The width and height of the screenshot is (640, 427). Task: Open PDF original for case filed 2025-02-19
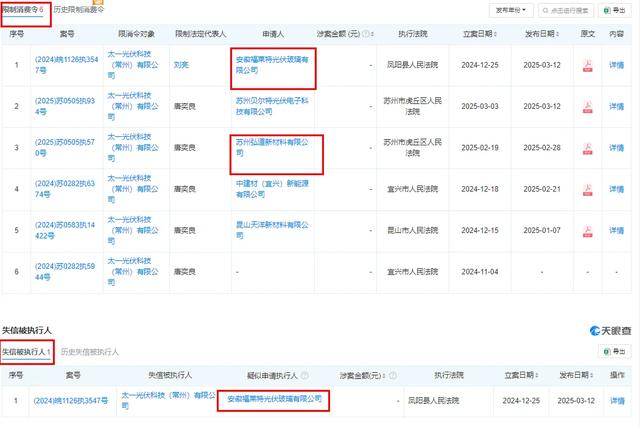[587, 148]
